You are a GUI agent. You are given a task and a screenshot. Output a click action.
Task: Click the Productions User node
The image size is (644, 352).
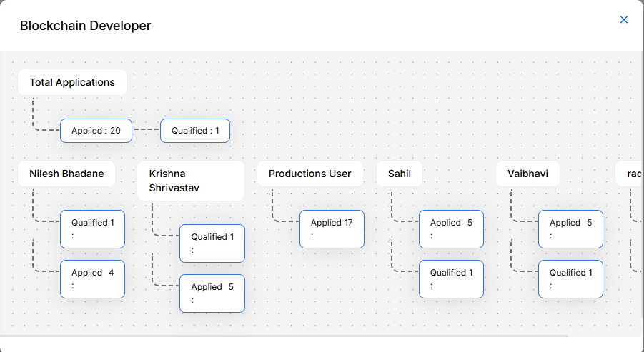(x=310, y=174)
